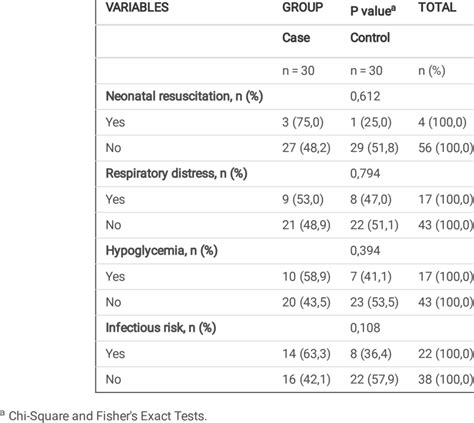
Task: Select the P value column header
Action: pos(373,11)
